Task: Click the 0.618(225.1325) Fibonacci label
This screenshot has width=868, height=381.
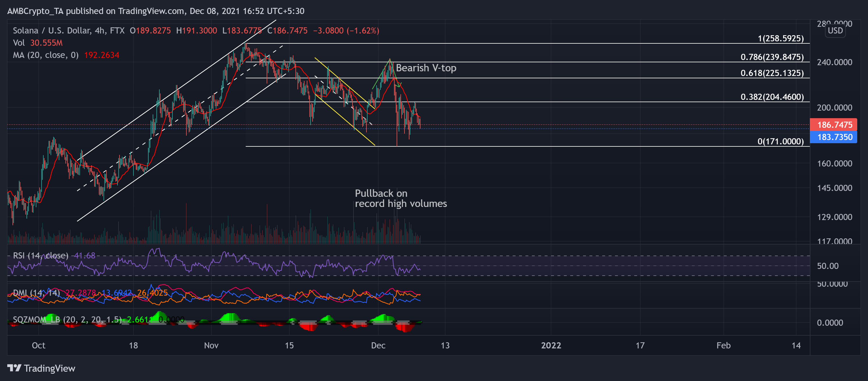Action: [x=772, y=73]
